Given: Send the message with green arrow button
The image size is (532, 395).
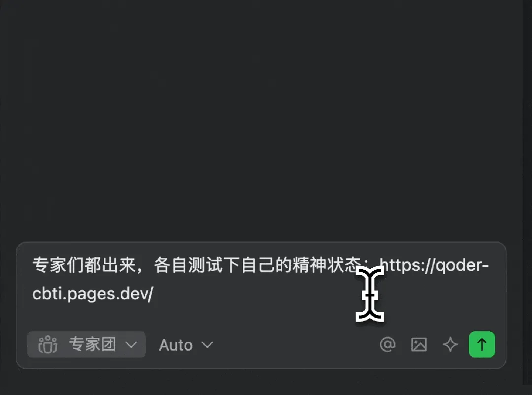Looking at the screenshot, I should tap(482, 344).
